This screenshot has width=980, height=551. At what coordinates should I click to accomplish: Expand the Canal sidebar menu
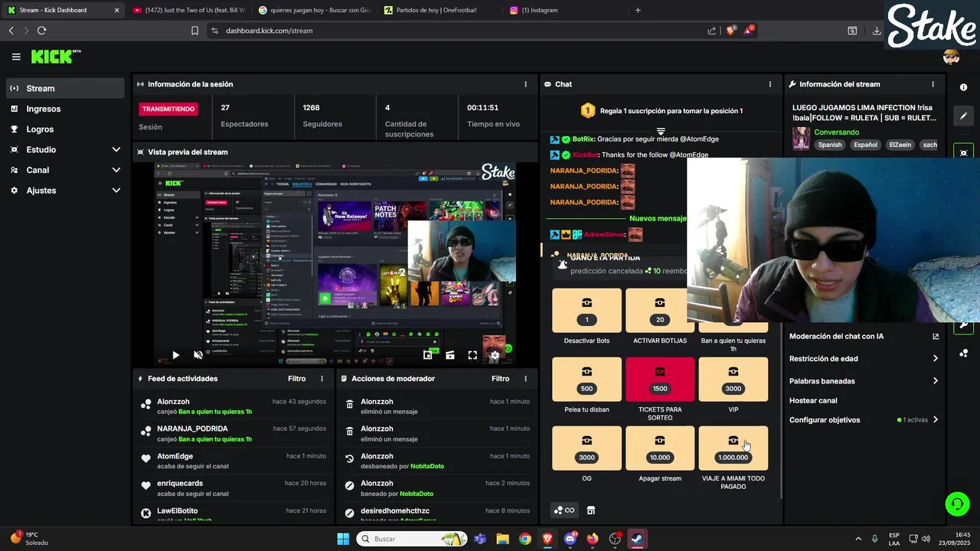(65, 170)
